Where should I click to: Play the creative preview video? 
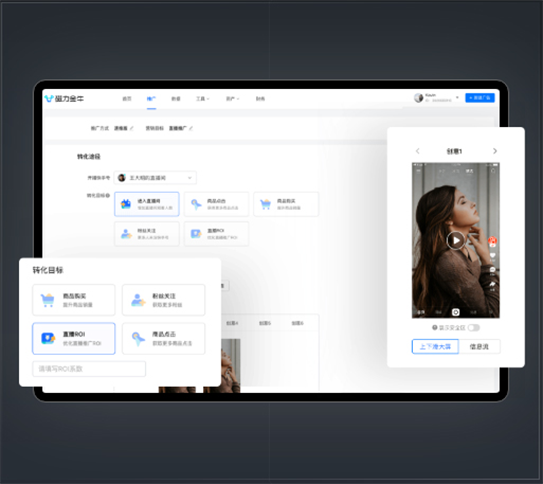455,240
